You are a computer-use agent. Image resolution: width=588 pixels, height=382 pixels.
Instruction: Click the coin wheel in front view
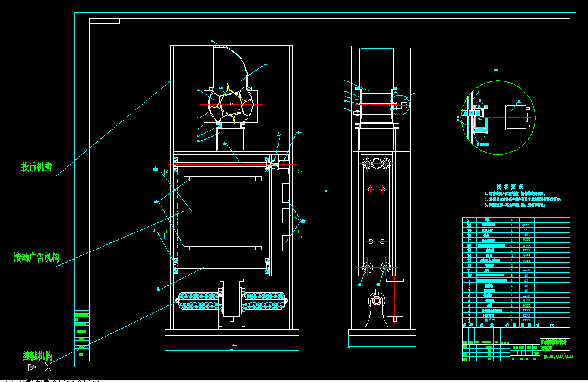coord(232,104)
